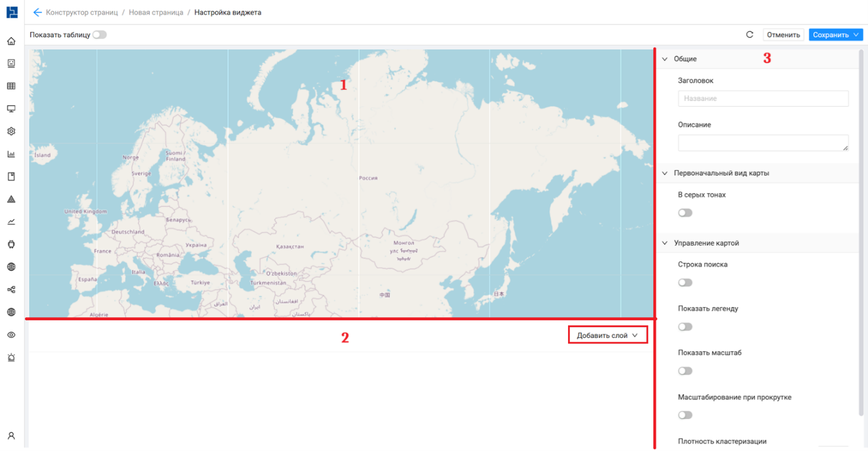Click the home icon in the sidebar
Viewport: 868px width, 451px height.
click(x=11, y=41)
